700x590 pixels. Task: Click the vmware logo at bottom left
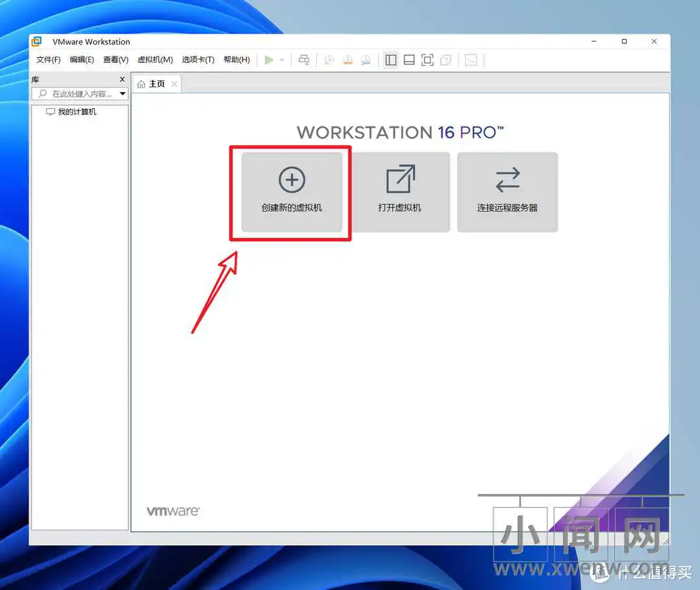coord(173,511)
